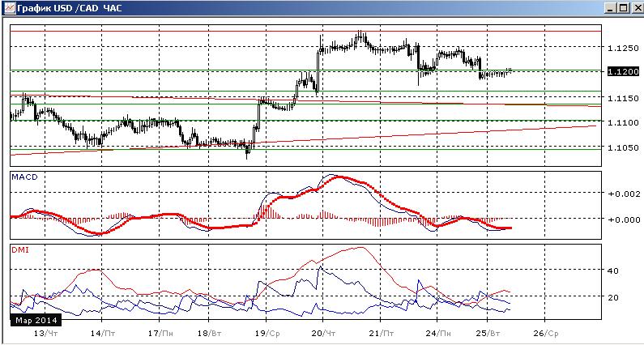Click the +0.000 MACD scale value

click(x=625, y=219)
